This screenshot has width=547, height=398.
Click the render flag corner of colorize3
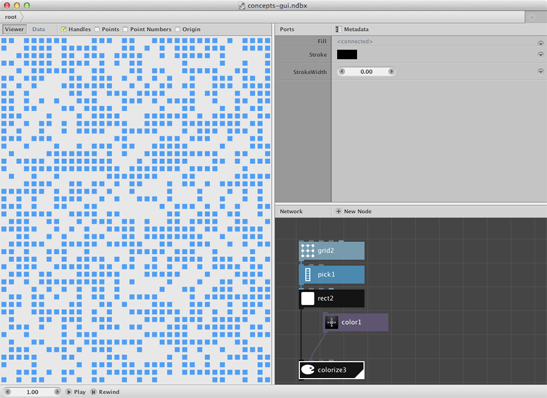pos(360,373)
